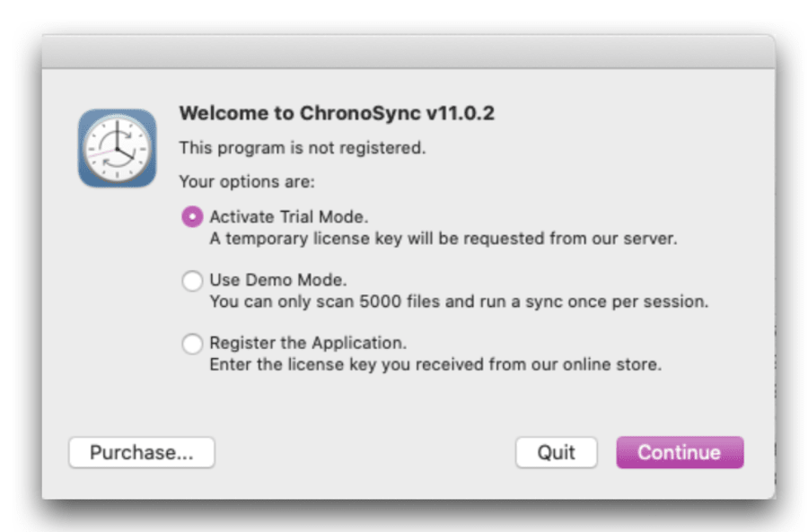This screenshot has width=808, height=532.
Task: Click the dialog's empty title bar
Action: click(x=408, y=53)
